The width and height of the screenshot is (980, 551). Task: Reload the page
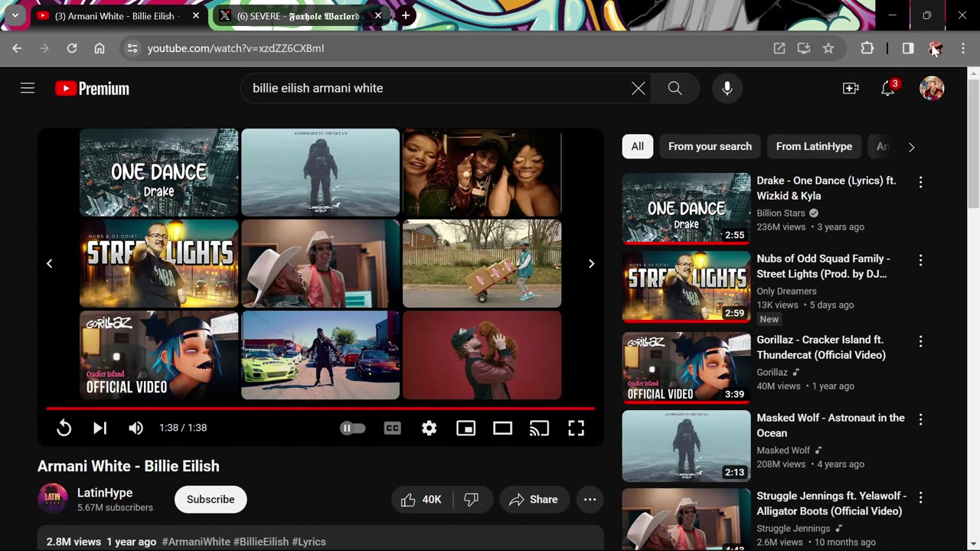click(x=72, y=48)
